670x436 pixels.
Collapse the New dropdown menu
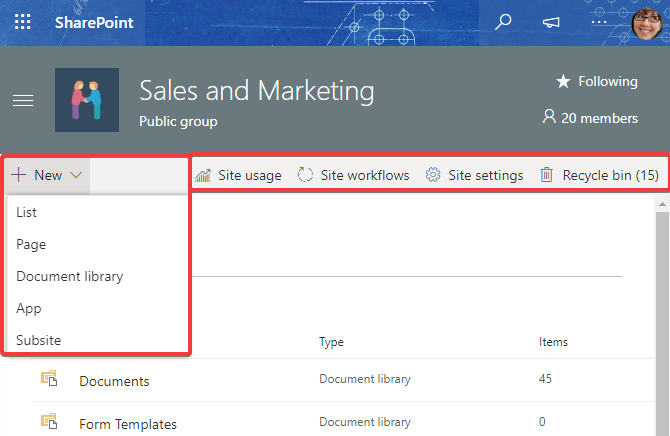47,175
